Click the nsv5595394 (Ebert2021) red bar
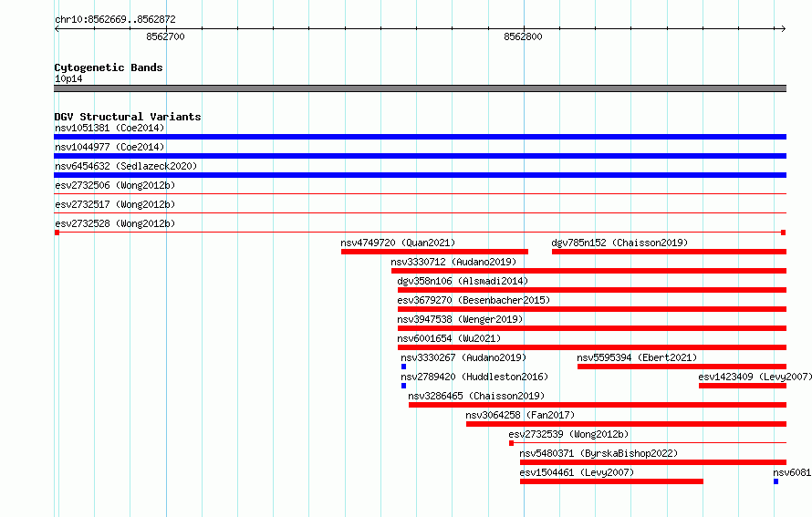812x517 pixels. pyautogui.click(x=682, y=367)
